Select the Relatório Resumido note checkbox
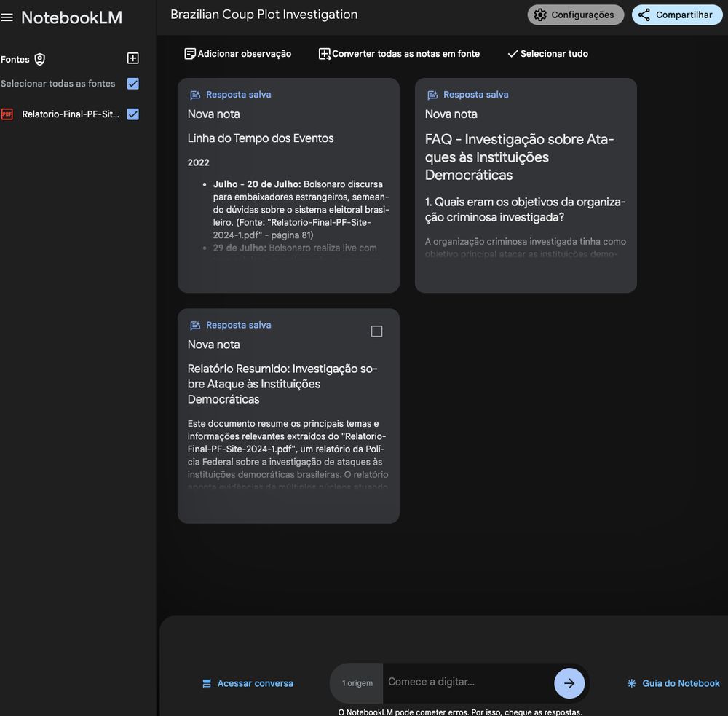 tap(376, 331)
